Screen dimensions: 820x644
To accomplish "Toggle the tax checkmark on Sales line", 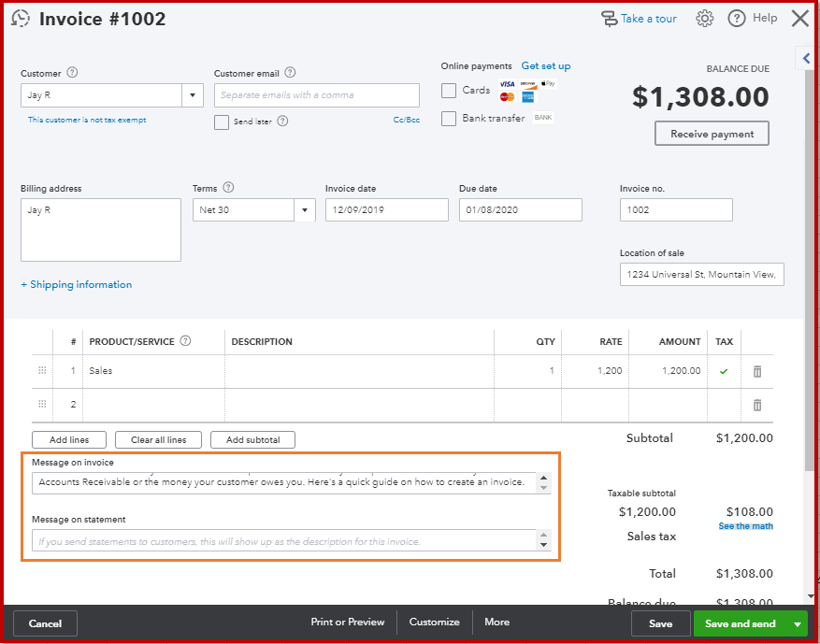I will [x=724, y=371].
